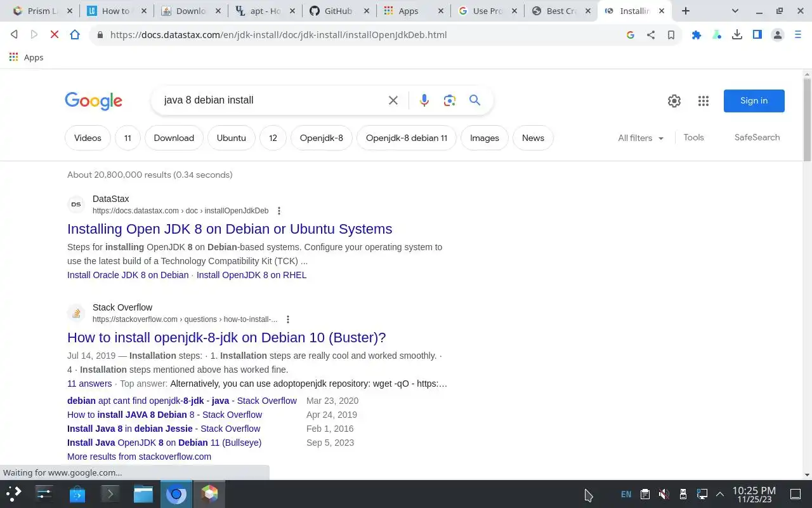Go back with the browser back arrow

click(x=14, y=35)
